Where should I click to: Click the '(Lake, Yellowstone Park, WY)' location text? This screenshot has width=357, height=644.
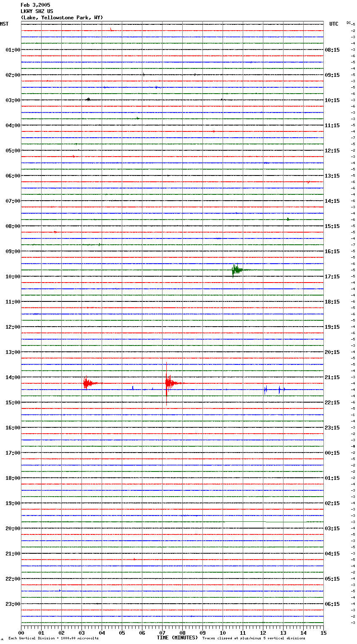(x=62, y=18)
